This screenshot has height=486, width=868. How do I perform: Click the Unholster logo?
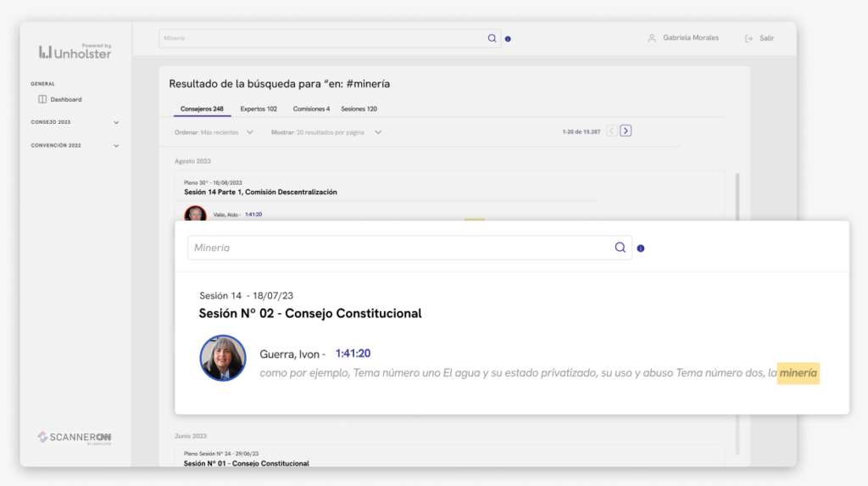pos(75,52)
